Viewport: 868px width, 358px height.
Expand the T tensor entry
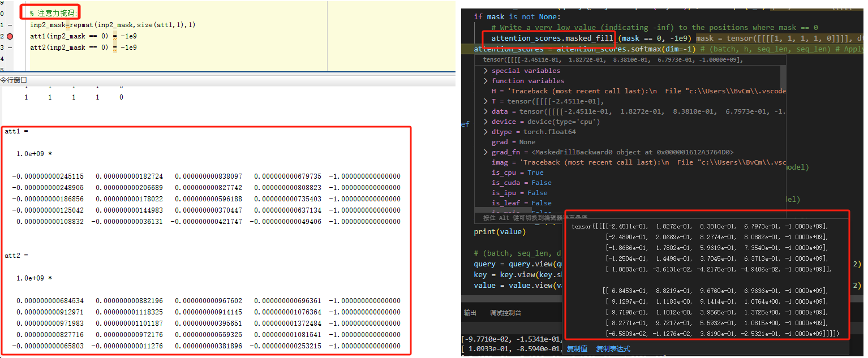[x=485, y=101]
